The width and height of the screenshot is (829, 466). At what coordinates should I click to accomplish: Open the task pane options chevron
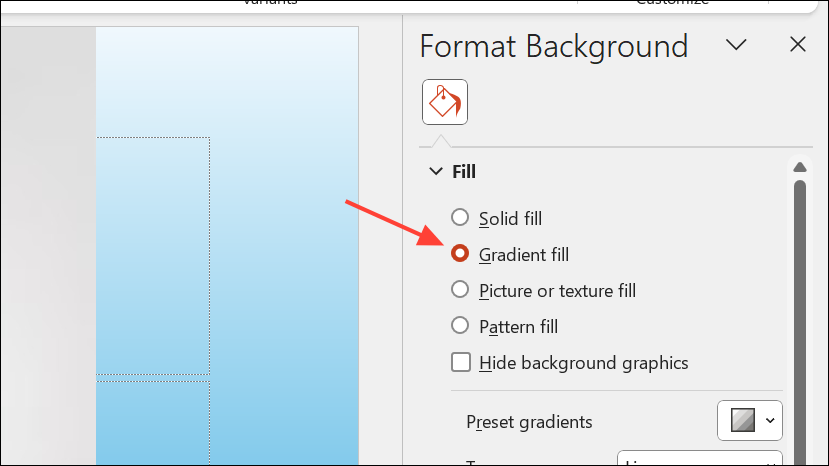(x=736, y=44)
